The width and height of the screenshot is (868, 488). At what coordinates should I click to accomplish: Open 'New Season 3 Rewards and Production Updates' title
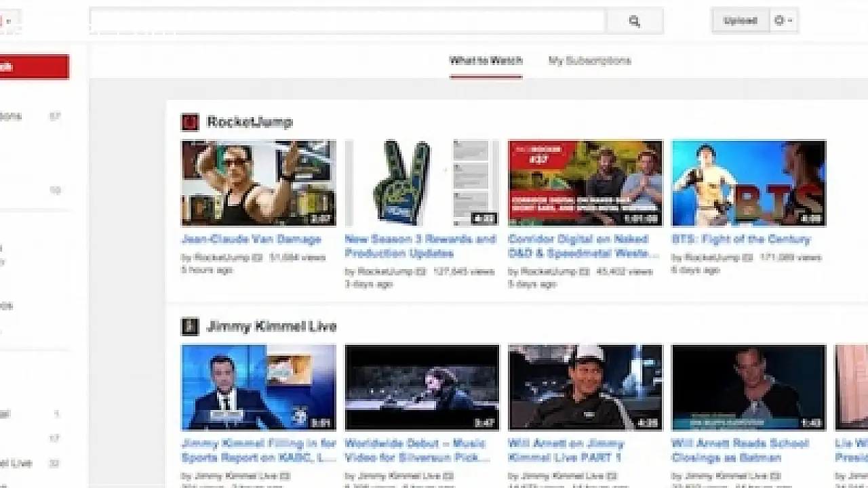[420, 246]
